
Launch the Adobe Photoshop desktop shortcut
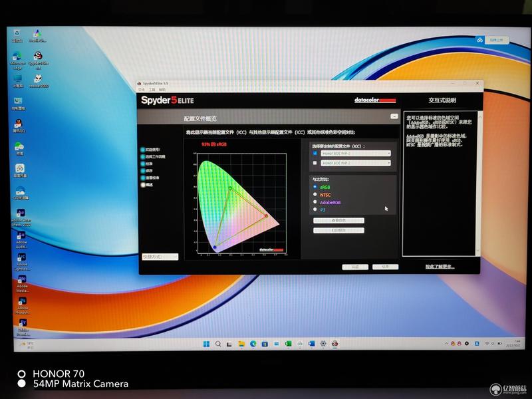23,306
